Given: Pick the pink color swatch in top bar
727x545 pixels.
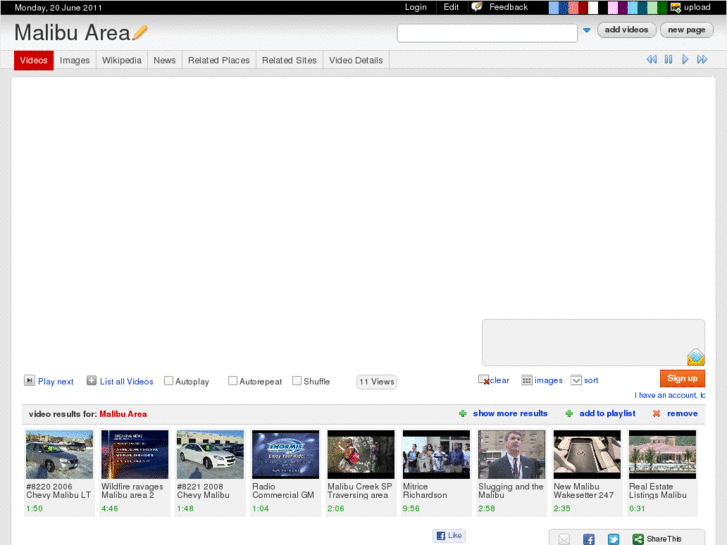Looking at the screenshot, I should tap(612, 7).
